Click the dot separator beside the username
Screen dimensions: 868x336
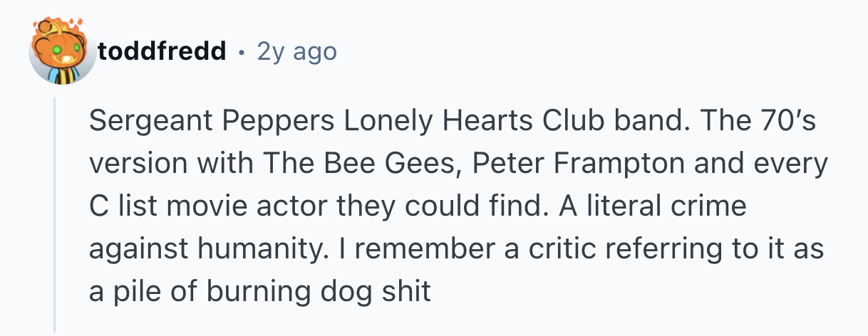242,51
